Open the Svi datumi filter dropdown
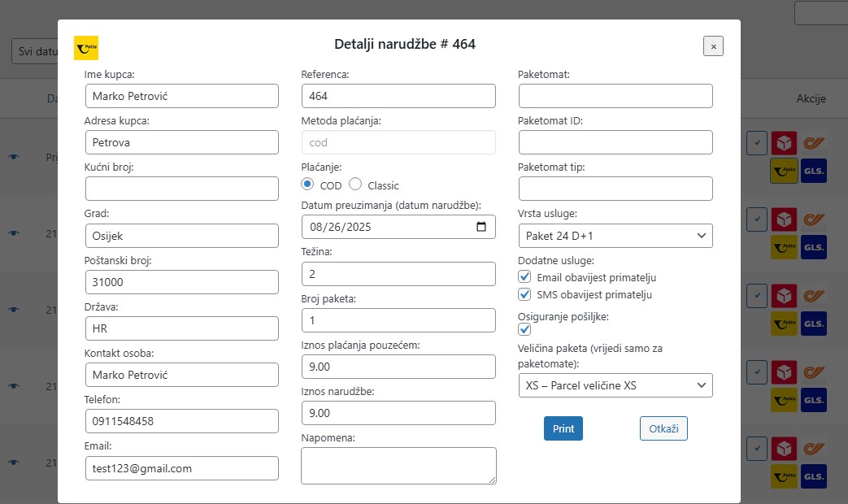 [34, 51]
